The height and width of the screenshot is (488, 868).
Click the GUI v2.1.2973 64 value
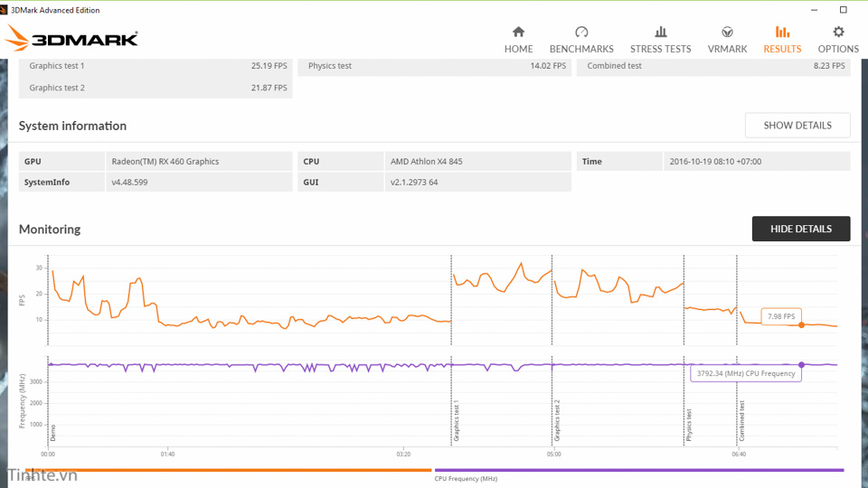(414, 182)
